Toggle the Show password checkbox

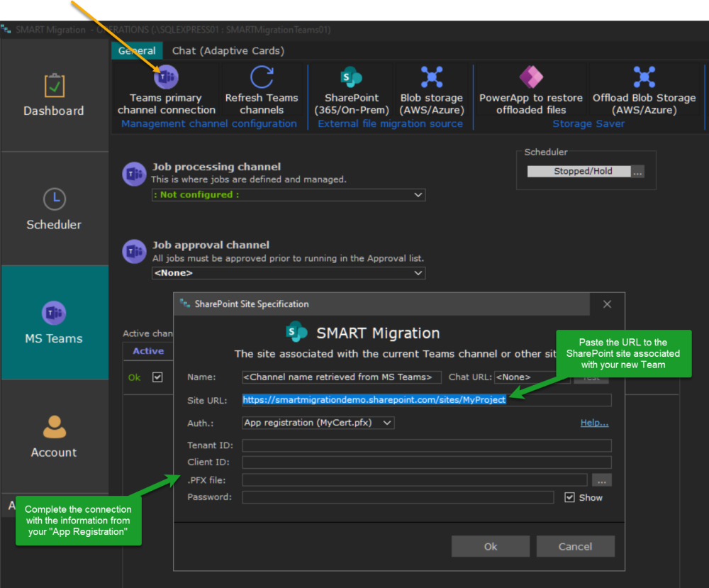pos(569,497)
